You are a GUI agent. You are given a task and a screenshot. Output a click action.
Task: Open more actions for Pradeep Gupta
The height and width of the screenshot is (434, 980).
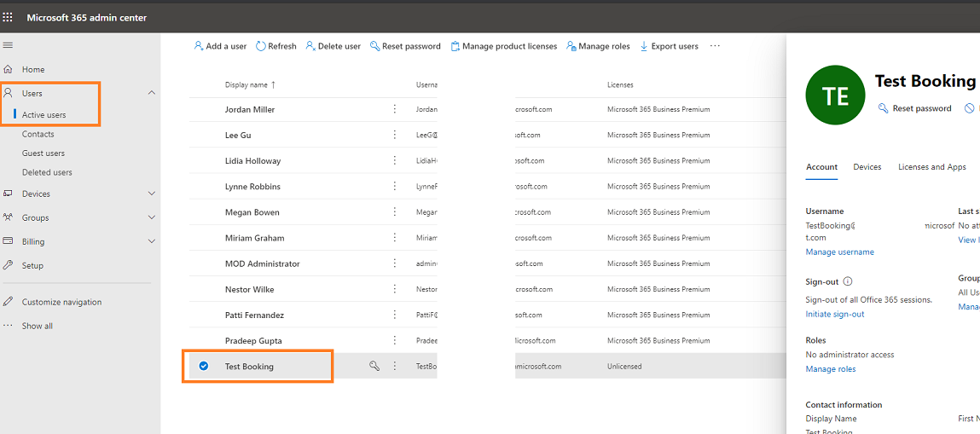394,341
